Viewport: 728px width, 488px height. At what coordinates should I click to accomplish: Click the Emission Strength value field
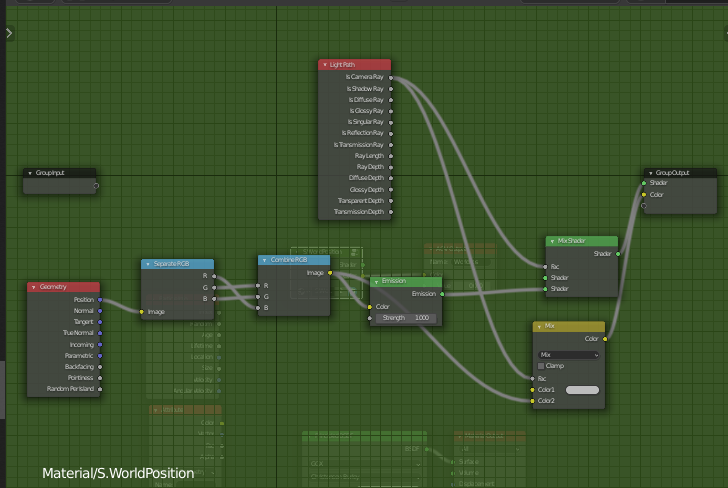406,318
